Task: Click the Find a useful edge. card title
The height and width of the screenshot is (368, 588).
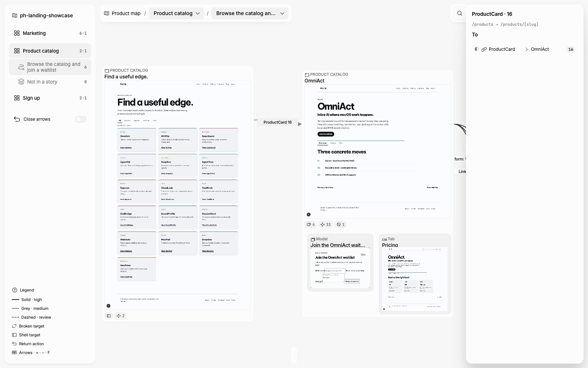Action: coord(126,77)
